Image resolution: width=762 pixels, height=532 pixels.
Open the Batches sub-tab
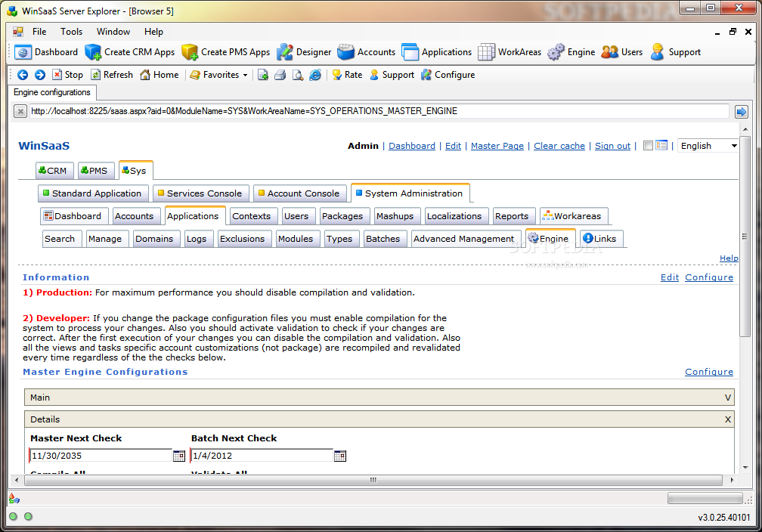tap(386, 239)
